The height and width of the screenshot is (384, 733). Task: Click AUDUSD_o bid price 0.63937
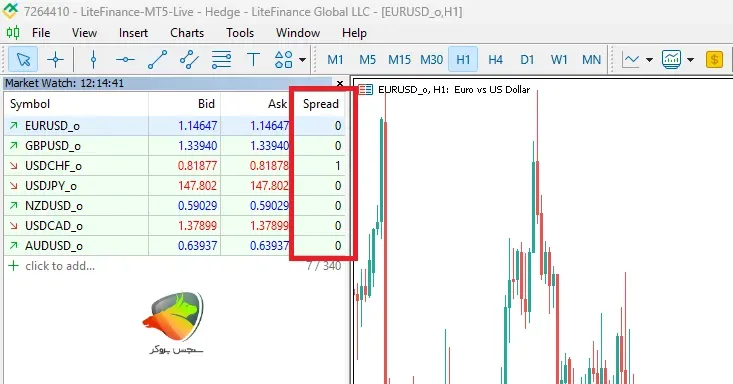pyautogui.click(x=197, y=246)
